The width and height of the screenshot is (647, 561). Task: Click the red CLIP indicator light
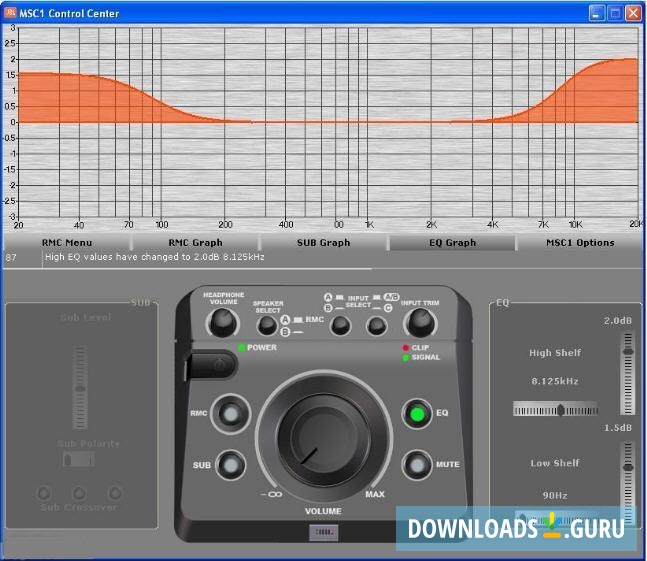[x=406, y=348]
